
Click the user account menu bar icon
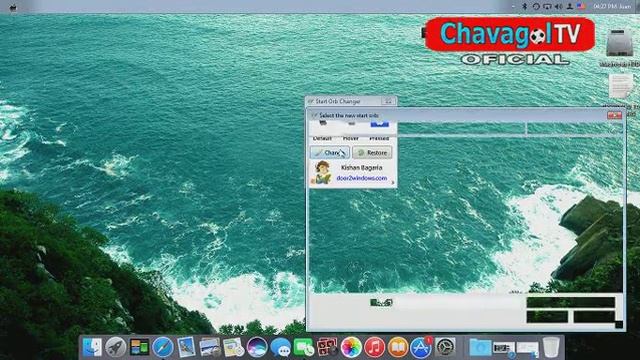(x=569, y=6)
